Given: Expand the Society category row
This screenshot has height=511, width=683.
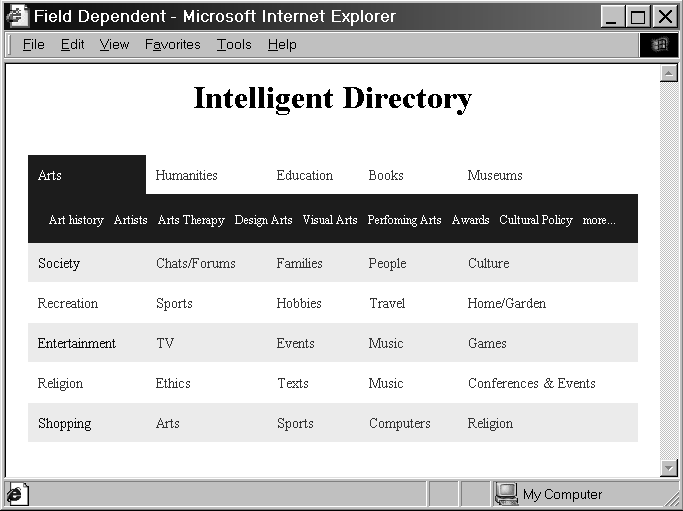Looking at the screenshot, I should [59, 263].
